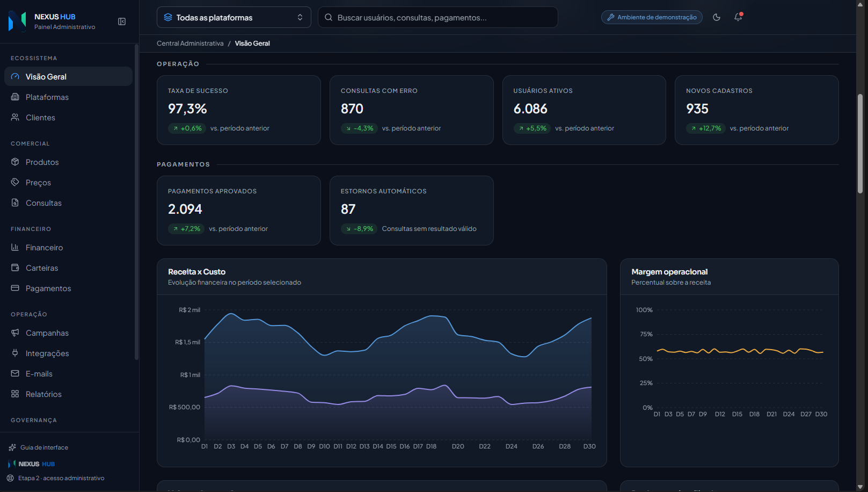Click the Consultas sem resultado válido text

[429, 229]
